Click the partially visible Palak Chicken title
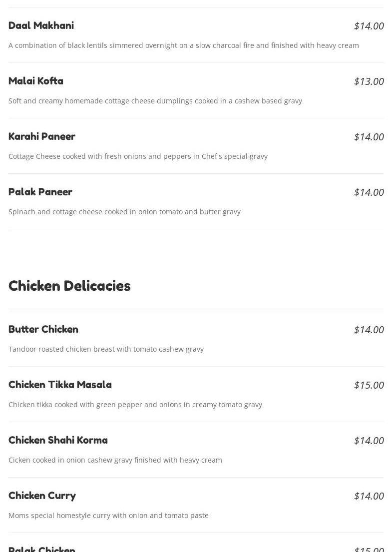 pyautogui.click(x=42, y=549)
